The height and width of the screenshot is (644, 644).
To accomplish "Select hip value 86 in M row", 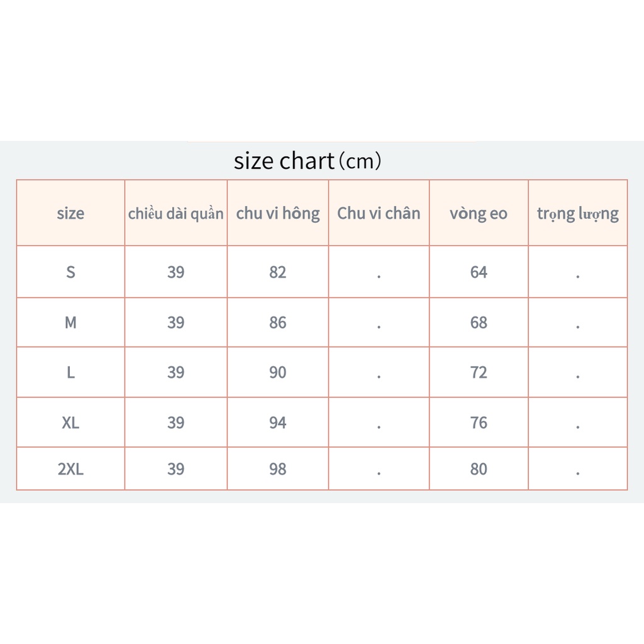I will 278,323.
